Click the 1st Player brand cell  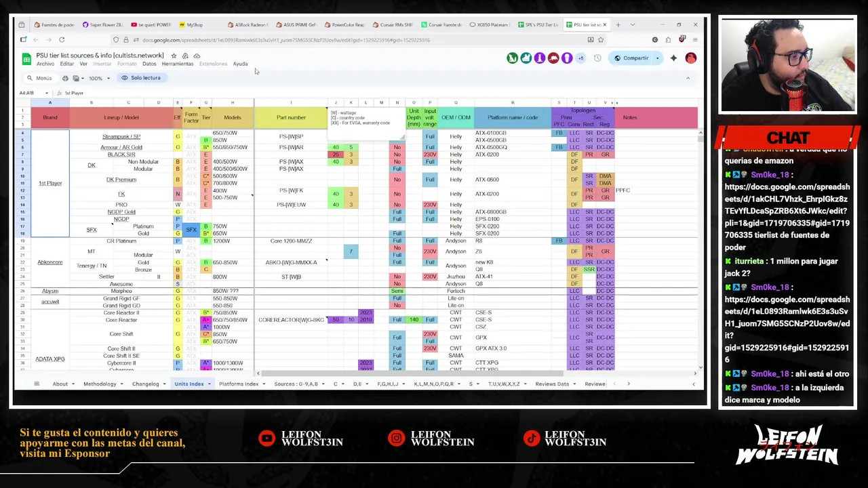coord(50,183)
